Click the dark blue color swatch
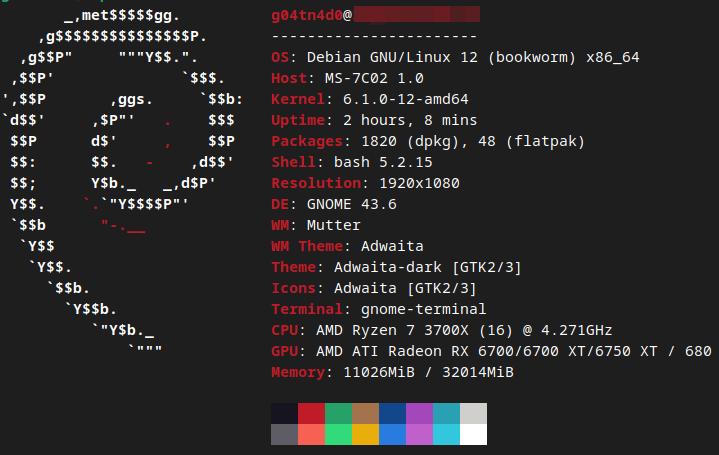Screen dimensions: 719x455 click(392, 413)
